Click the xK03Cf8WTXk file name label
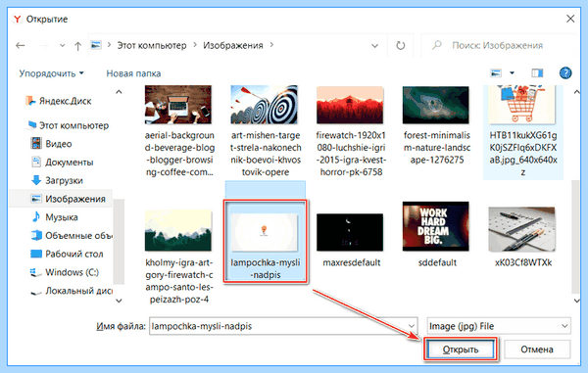This screenshot has height=373, width=588. pyautogui.click(x=523, y=263)
